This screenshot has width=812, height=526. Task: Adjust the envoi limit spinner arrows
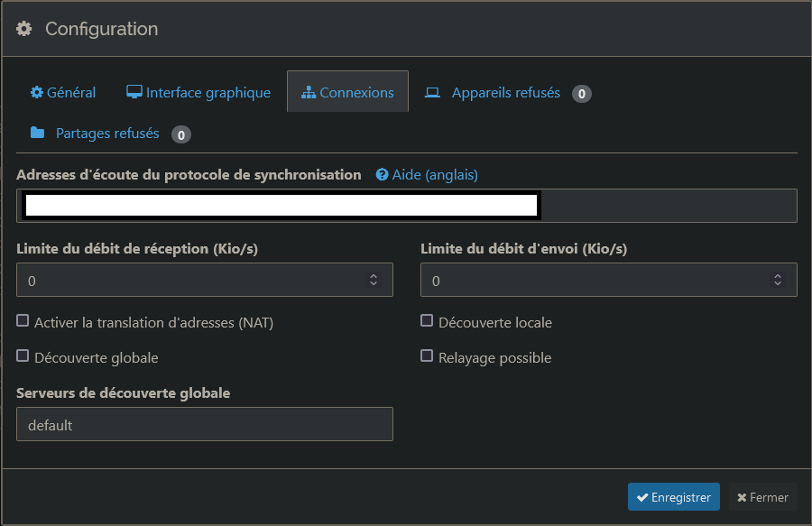click(778, 281)
